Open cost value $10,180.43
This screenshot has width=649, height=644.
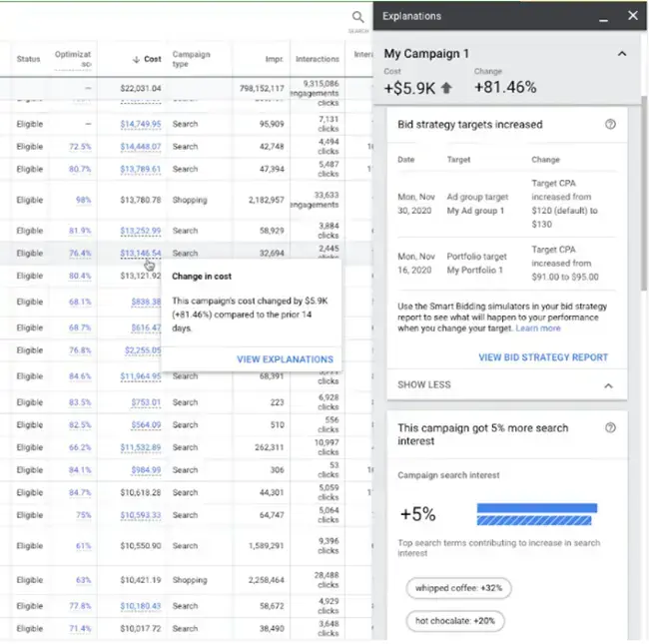click(141, 606)
